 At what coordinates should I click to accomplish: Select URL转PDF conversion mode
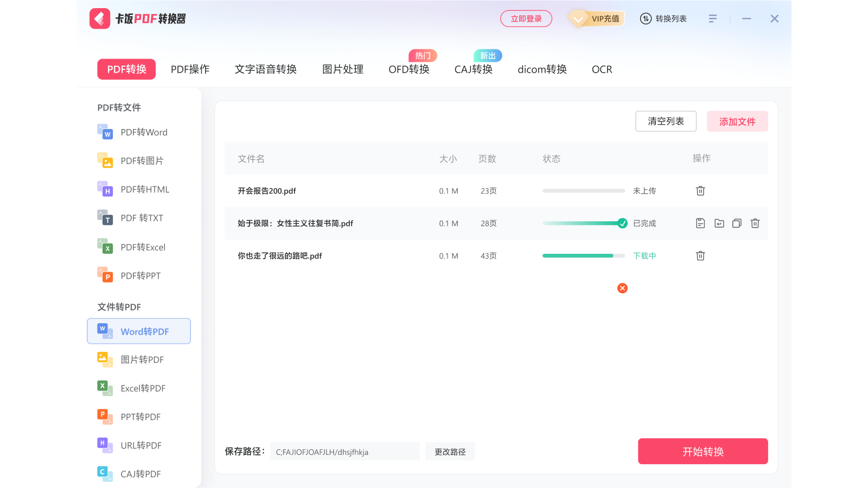141,445
